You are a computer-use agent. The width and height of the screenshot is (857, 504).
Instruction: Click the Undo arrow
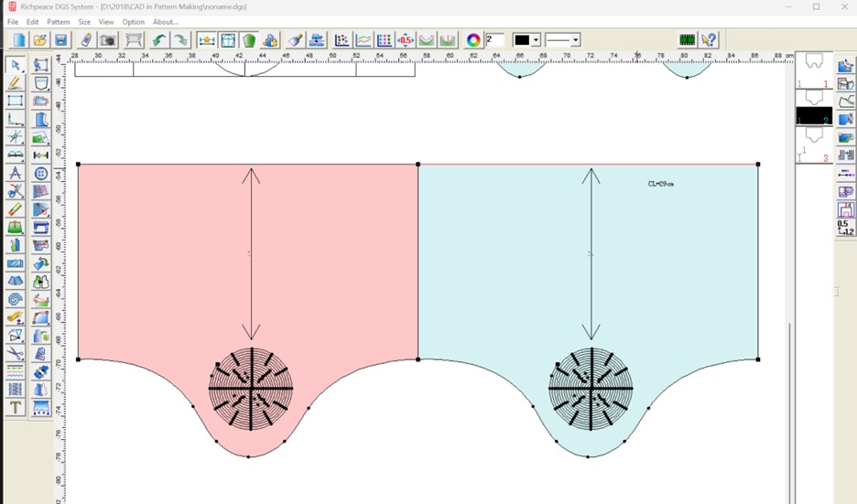coord(159,40)
